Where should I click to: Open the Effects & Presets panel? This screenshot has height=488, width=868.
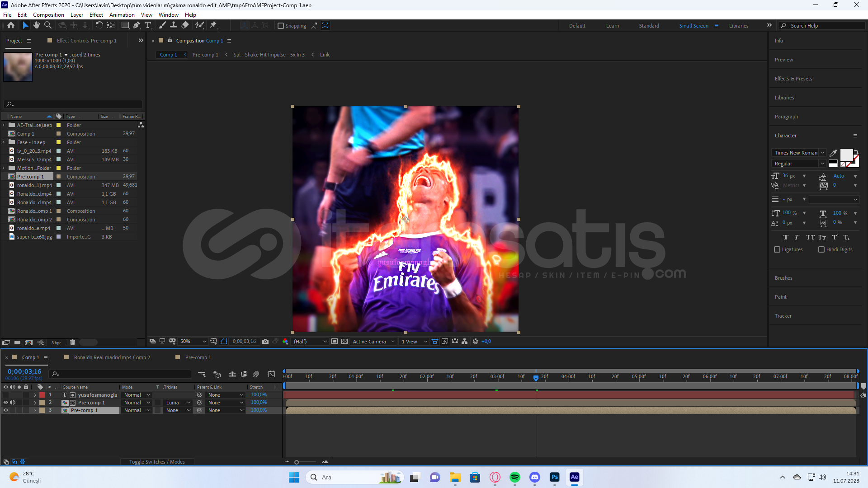click(793, 79)
